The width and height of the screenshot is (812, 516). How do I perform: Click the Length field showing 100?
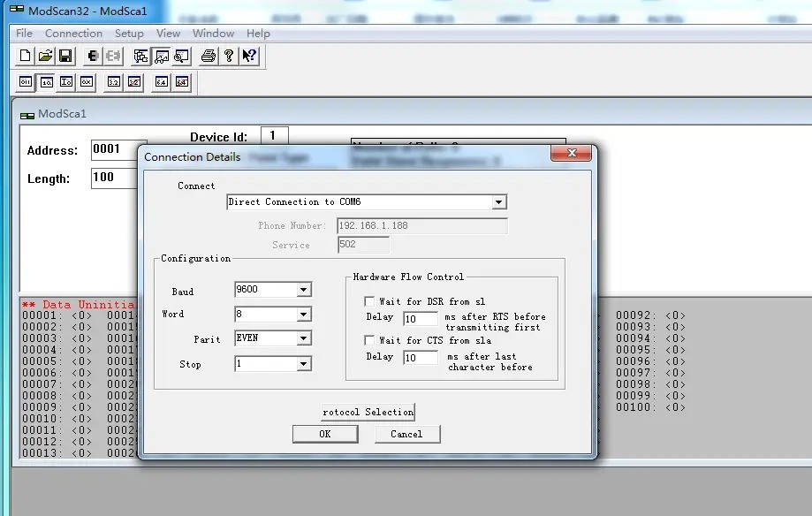click(115, 178)
